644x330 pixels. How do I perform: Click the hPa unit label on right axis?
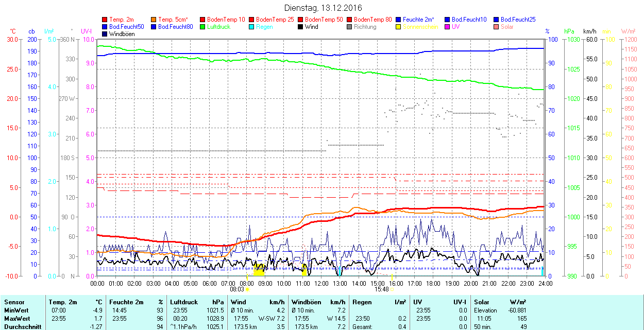[x=569, y=31]
